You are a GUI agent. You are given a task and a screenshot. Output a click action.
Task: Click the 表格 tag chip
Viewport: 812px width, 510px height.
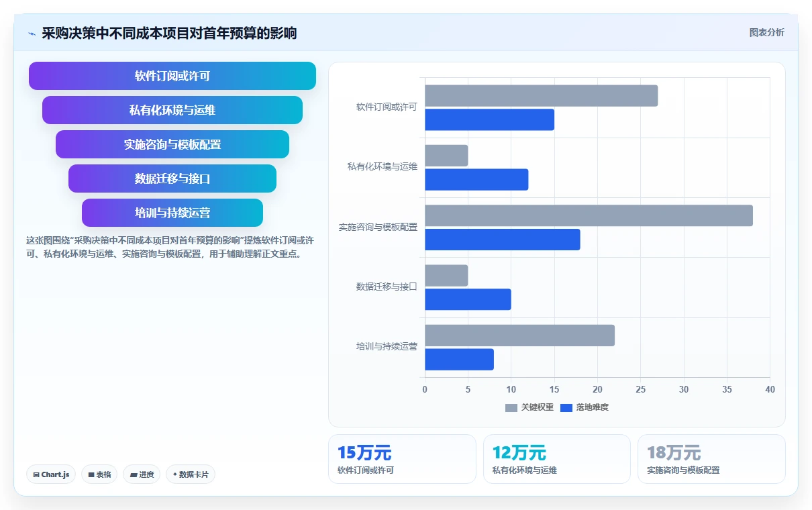(99, 474)
